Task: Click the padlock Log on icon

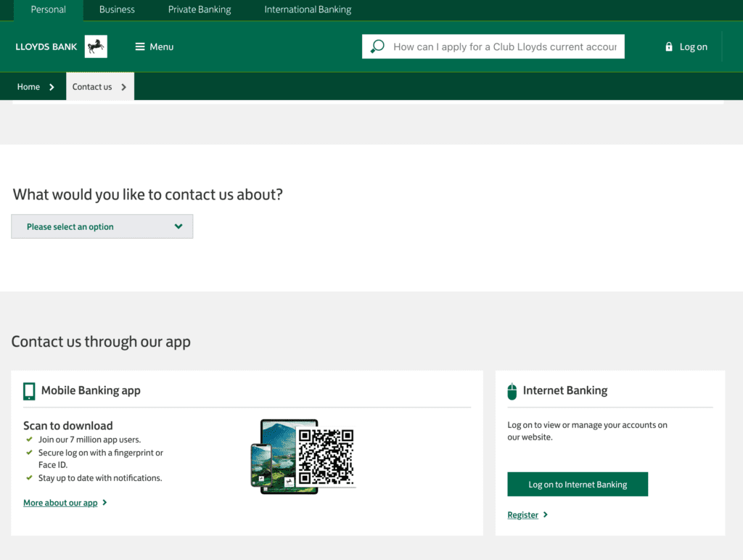Action: (x=668, y=46)
